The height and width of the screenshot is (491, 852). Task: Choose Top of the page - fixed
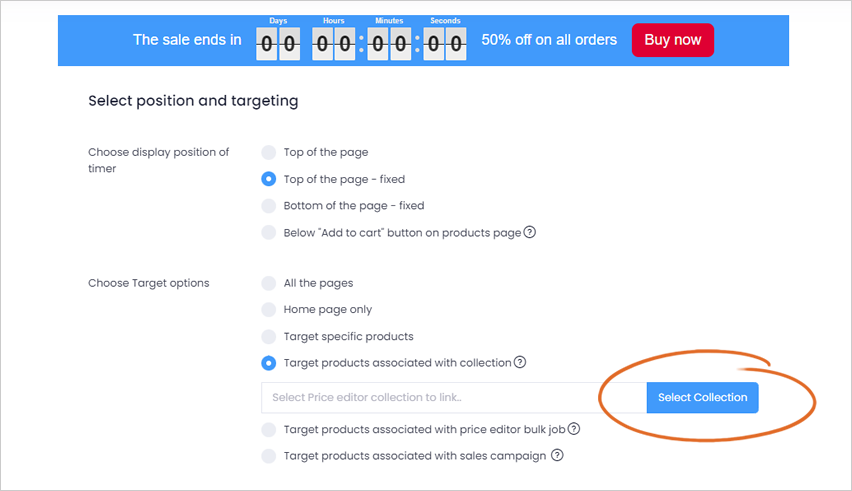pyautogui.click(x=268, y=179)
